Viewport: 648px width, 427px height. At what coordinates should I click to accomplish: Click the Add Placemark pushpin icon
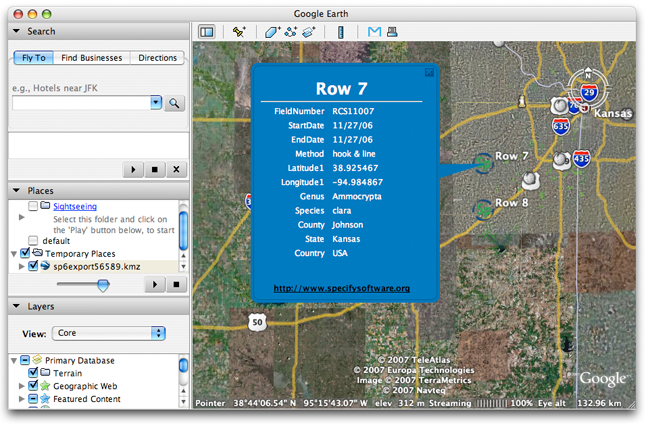[x=239, y=32]
